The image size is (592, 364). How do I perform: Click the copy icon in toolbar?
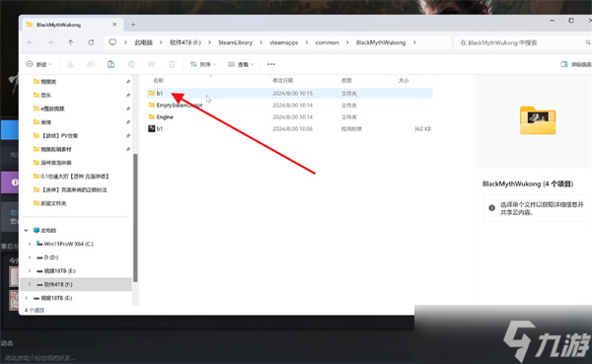pos(91,64)
